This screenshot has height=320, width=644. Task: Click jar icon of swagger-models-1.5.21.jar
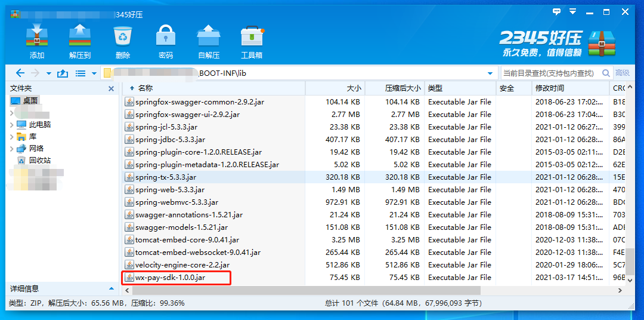click(x=129, y=227)
